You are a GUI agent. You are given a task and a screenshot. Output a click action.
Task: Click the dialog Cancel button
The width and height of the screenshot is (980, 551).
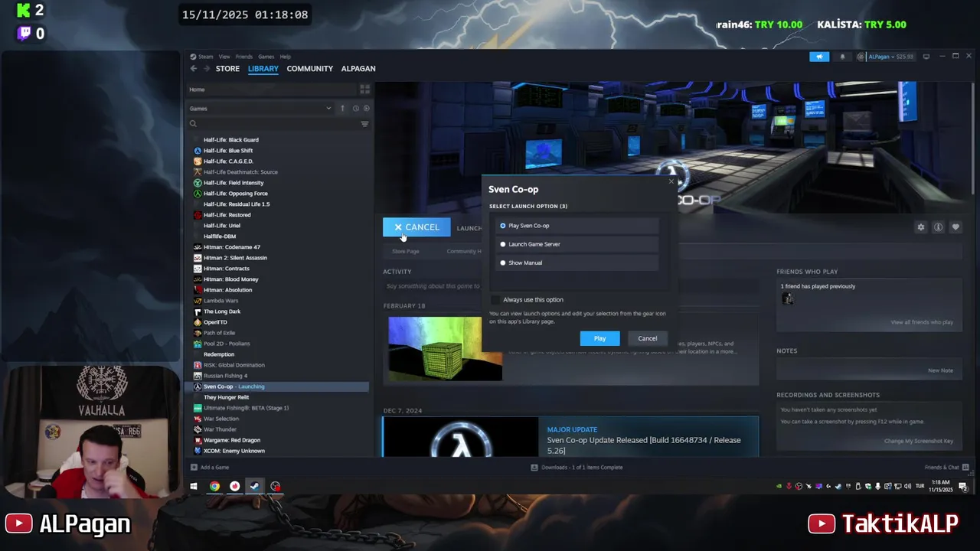(x=648, y=338)
